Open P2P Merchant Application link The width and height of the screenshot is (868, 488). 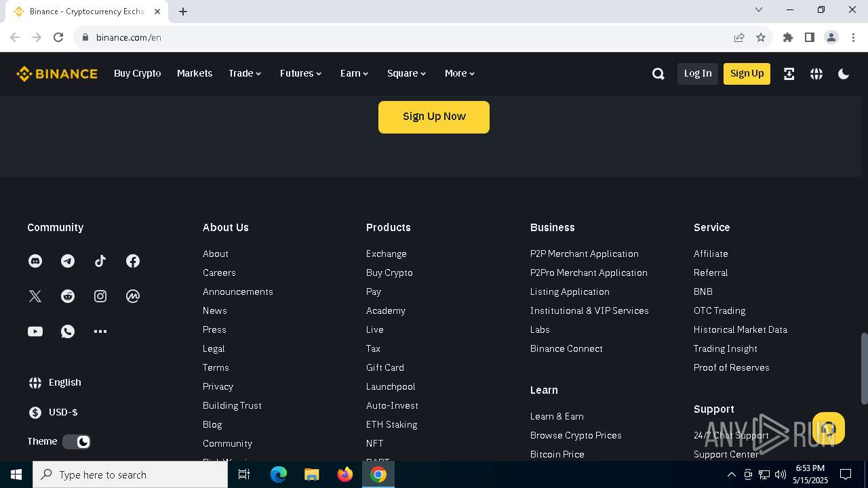(x=585, y=253)
